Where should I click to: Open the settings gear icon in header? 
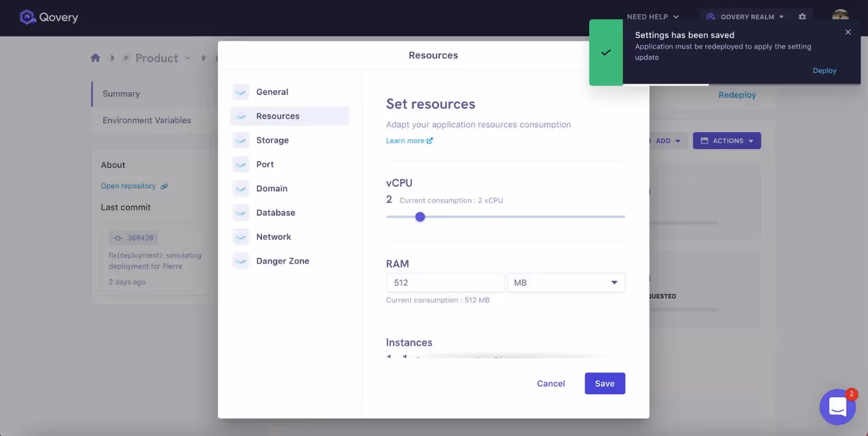(x=802, y=17)
